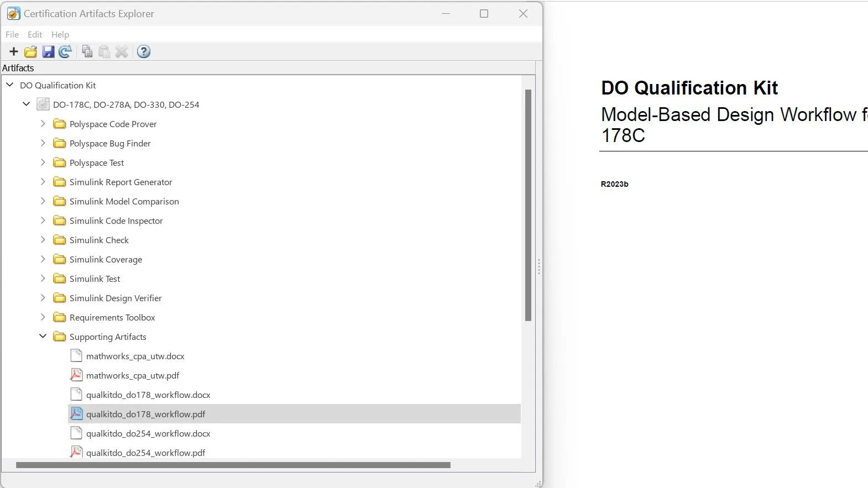Click the qualkitdo_do178_workflow.pdf file icon
Viewport: 868px width, 488px height.
click(76, 413)
